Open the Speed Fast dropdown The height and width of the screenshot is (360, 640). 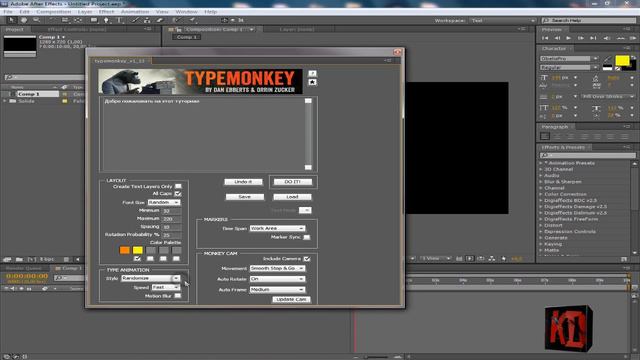click(165, 287)
